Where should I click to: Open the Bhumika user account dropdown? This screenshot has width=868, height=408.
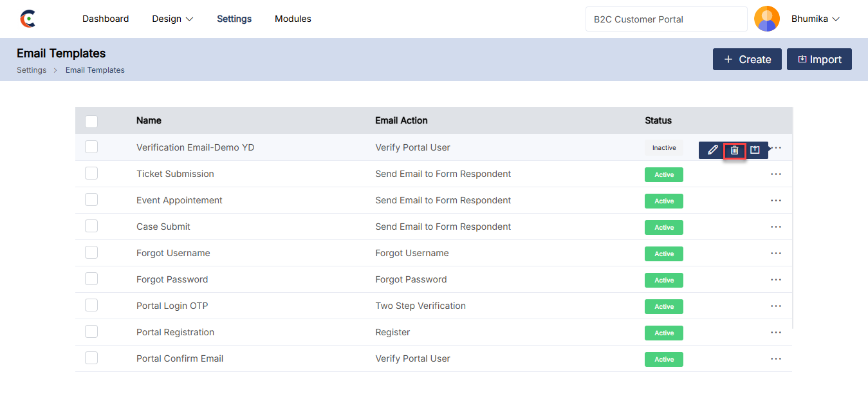(815, 19)
